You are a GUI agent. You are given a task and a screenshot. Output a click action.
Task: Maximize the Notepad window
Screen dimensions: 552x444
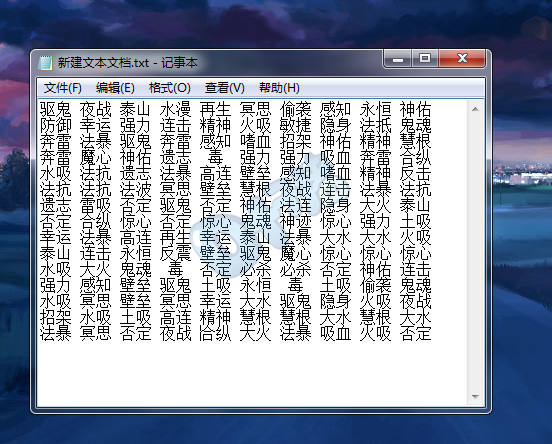425,58
